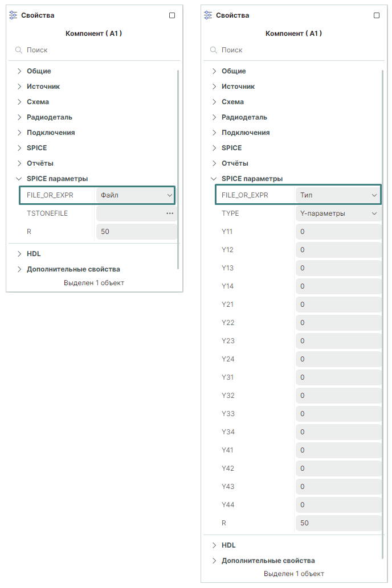
Task: Open the TYPE dropdown set to Y-параметры
Action: click(x=338, y=213)
